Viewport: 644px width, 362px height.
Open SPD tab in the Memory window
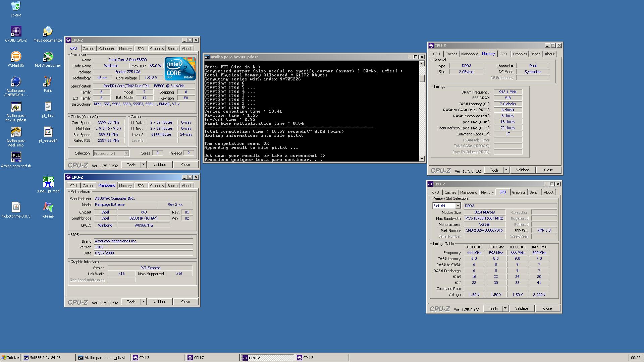(503, 54)
